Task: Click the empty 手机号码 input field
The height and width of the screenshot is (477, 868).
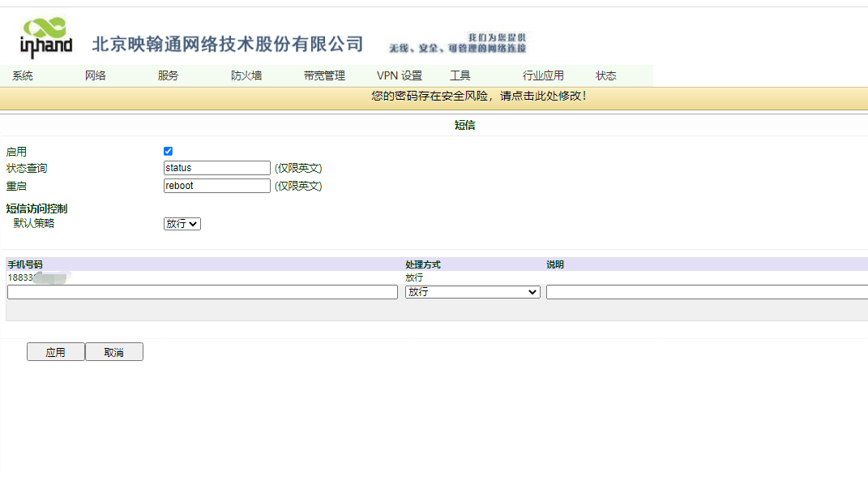Action: tap(200, 291)
